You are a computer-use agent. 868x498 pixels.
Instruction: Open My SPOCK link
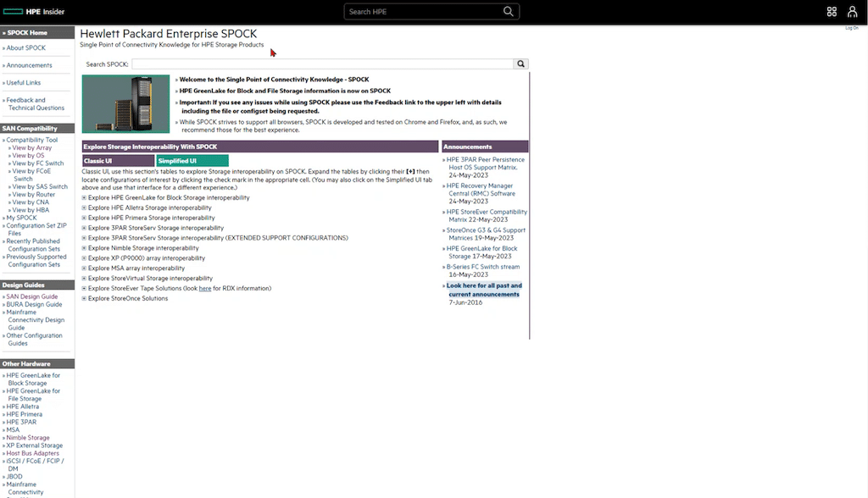coord(21,218)
